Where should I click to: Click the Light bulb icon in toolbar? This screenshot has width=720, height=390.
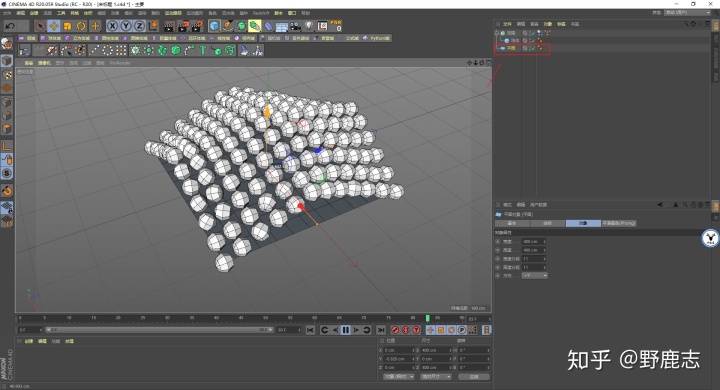[x=309, y=26]
